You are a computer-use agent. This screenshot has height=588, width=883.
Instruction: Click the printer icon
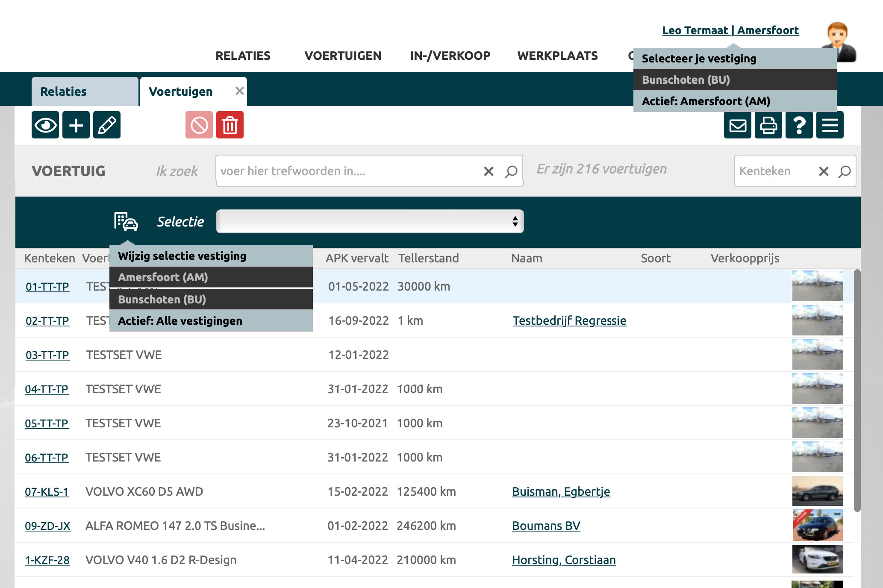(x=768, y=125)
